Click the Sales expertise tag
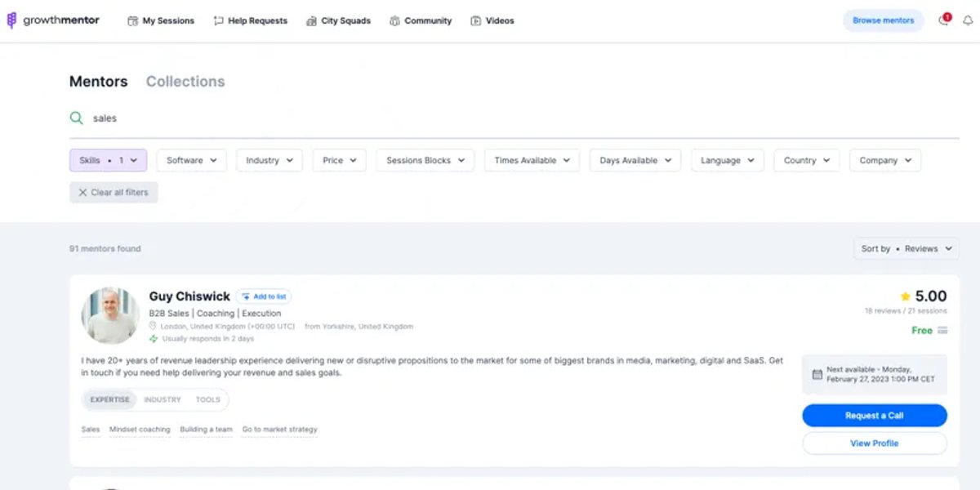Screen dimensions: 980x490 point(91,430)
